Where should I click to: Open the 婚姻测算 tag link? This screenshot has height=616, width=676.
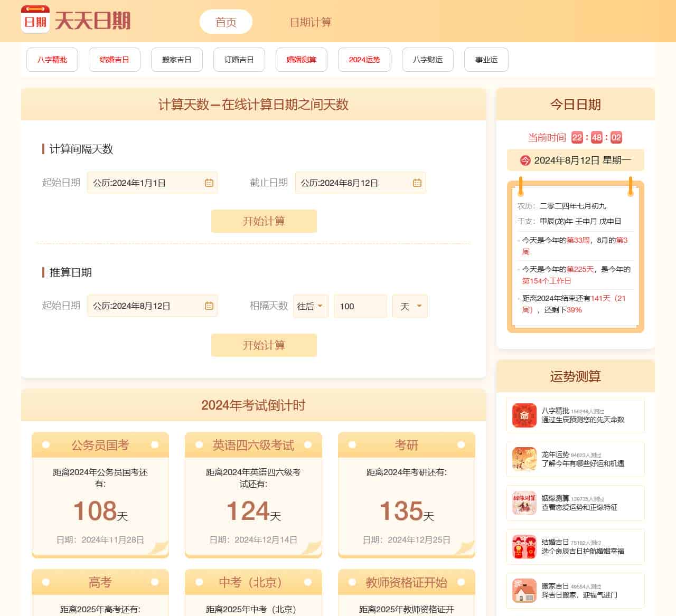pos(302,60)
